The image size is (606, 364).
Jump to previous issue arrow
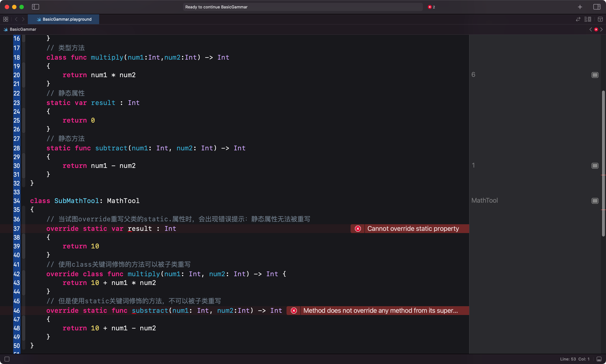(591, 29)
